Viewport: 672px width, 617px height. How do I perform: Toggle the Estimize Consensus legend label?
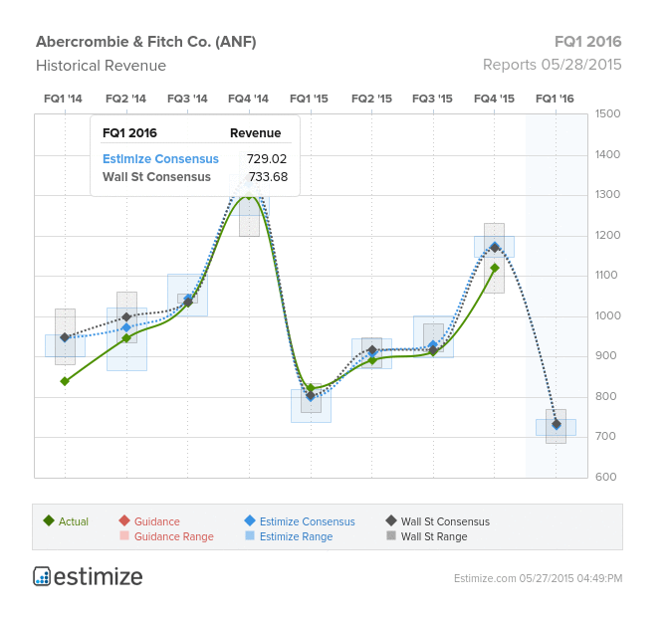point(308,521)
